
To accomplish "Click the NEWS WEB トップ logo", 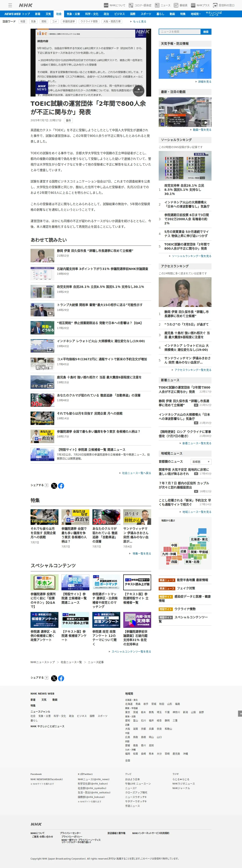I will pos(17,14).
